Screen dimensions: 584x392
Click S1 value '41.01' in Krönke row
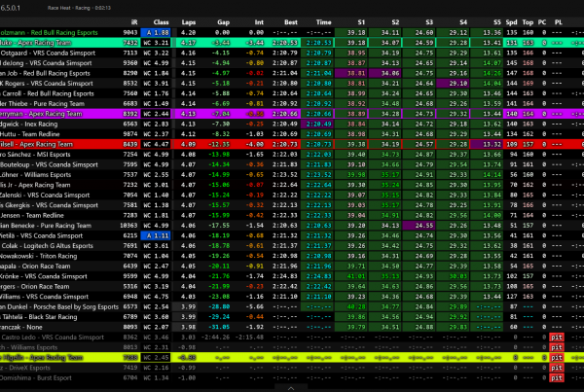[x=356, y=276]
